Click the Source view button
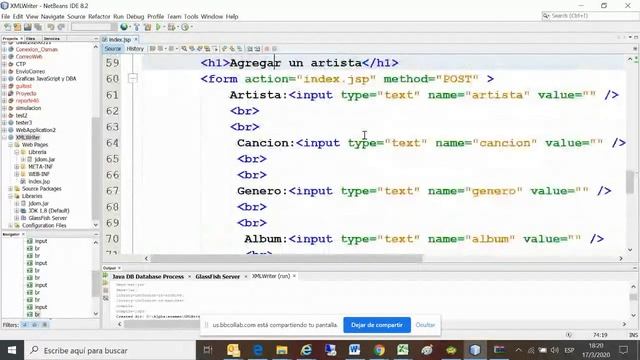 113,49
